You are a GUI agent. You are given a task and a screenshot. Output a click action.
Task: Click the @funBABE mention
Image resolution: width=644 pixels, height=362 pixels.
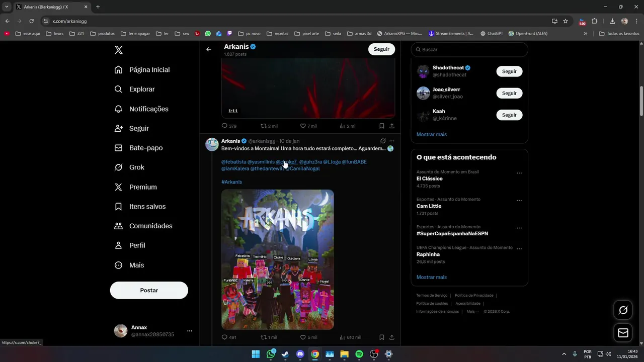pyautogui.click(x=354, y=162)
